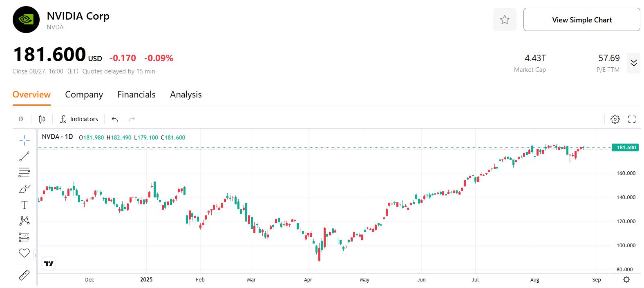Screen dimensions: 644x288
Task: Open the stickers and emoji tool
Action: tap(24, 253)
